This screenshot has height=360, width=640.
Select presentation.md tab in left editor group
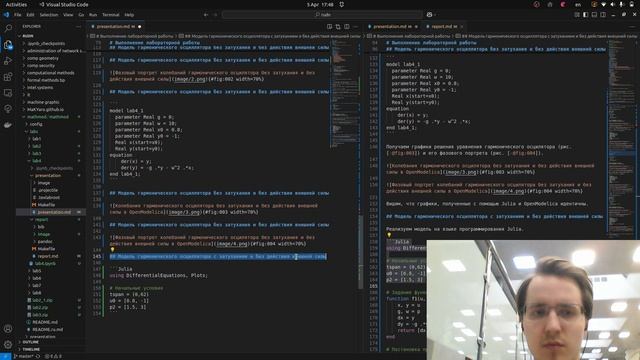point(115,27)
